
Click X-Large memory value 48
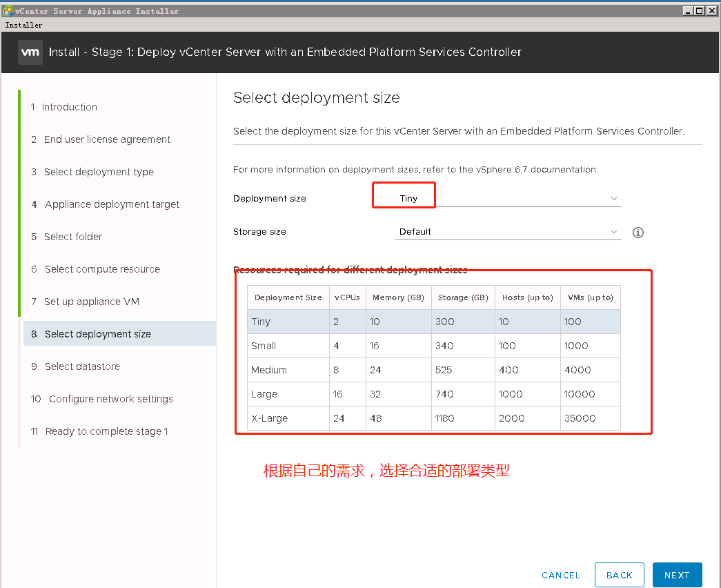coord(375,418)
